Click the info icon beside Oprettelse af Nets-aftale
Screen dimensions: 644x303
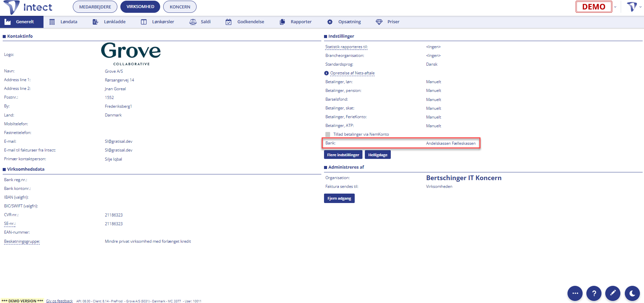click(326, 73)
